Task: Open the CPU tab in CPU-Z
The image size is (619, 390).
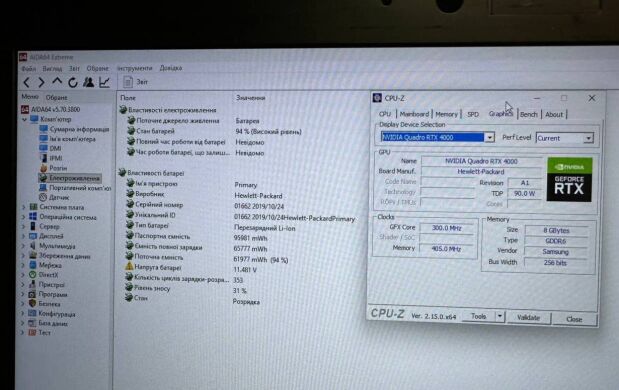Action: [x=385, y=114]
